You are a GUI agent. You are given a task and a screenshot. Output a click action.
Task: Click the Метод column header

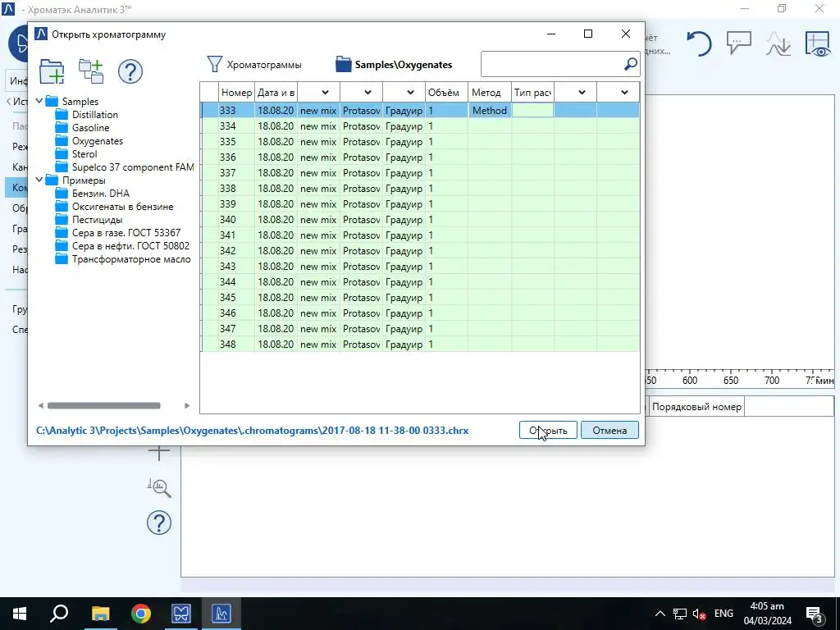490,93
